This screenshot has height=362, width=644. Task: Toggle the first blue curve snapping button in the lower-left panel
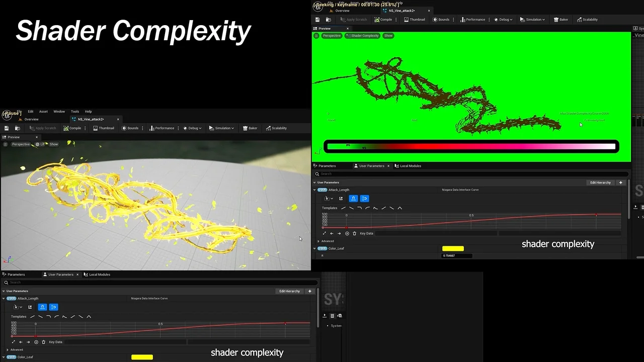tap(43, 307)
